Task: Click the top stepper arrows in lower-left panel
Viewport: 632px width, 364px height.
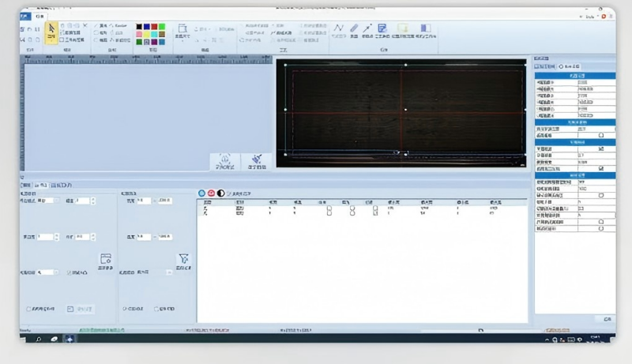Action: coord(93,201)
